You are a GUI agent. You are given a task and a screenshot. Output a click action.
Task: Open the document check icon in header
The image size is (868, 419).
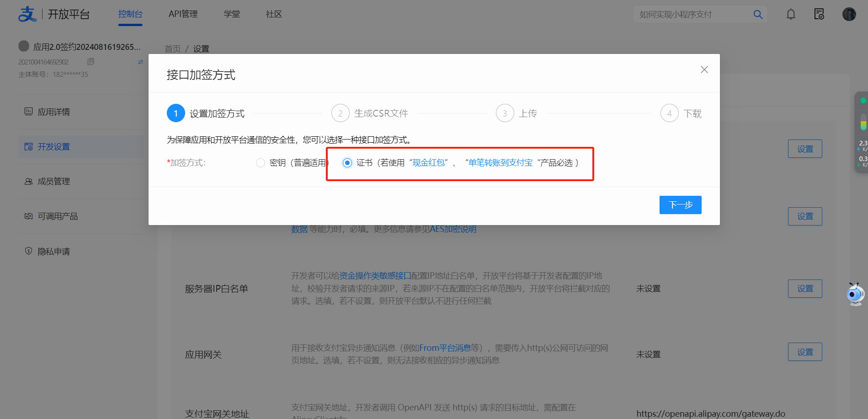point(819,15)
